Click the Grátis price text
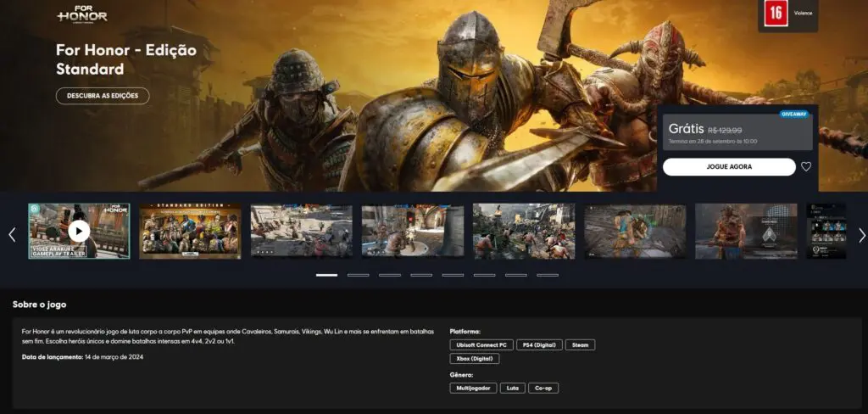Image resolution: width=868 pixels, height=414 pixels. 685,129
